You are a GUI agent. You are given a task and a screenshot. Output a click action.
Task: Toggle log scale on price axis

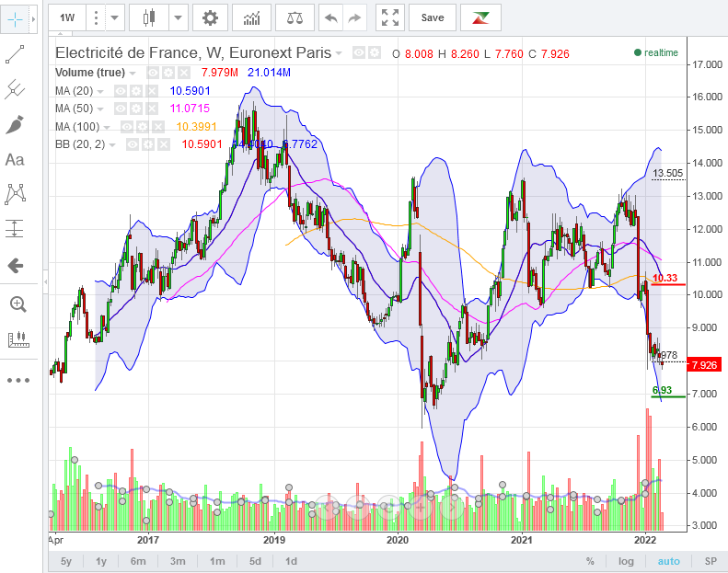(x=627, y=561)
